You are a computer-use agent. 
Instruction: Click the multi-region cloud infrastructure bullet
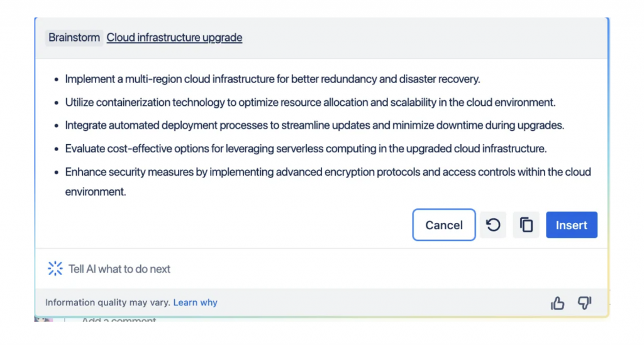272,79
